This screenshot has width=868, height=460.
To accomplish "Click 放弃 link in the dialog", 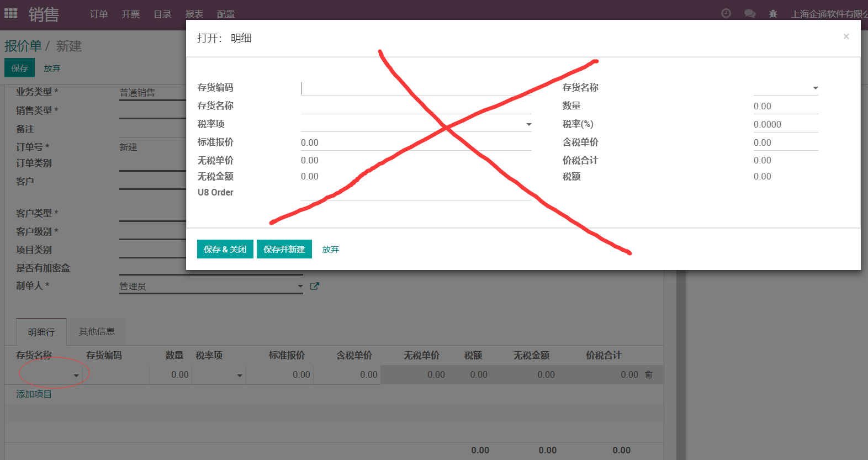I will click(331, 249).
